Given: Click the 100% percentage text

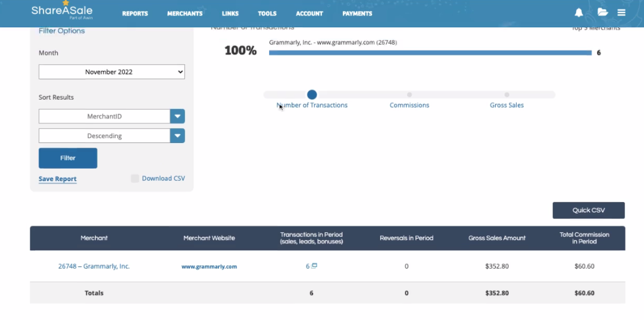Looking at the screenshot, I should [240, 51].
